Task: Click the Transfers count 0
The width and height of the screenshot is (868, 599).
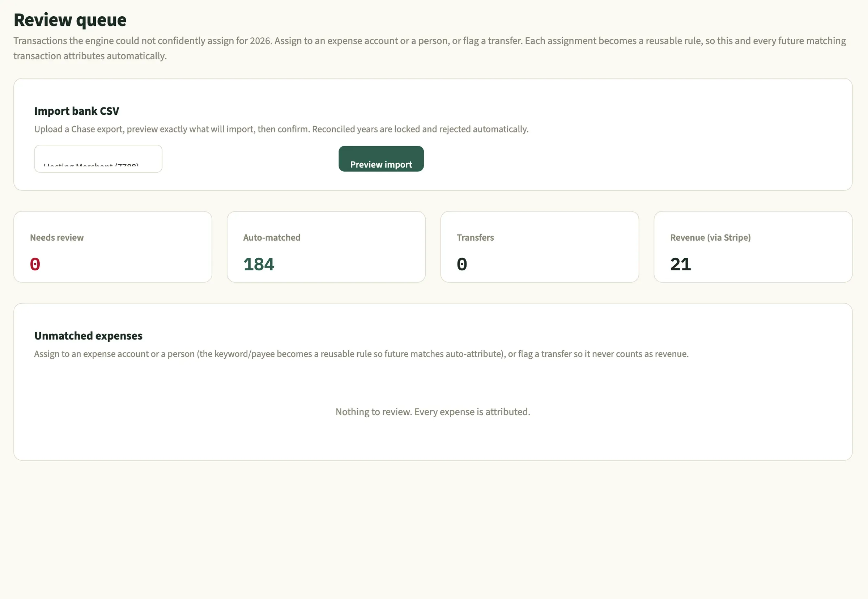Action: tap(462, 264)
